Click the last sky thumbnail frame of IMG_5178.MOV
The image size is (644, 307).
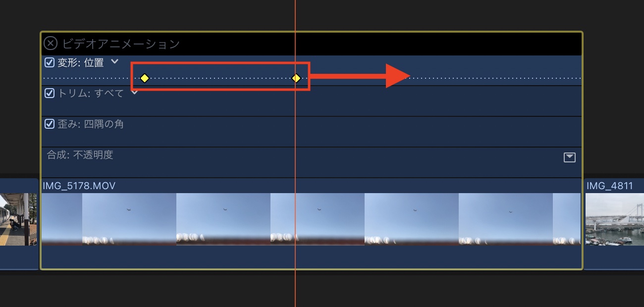click(x=567, y=219)
